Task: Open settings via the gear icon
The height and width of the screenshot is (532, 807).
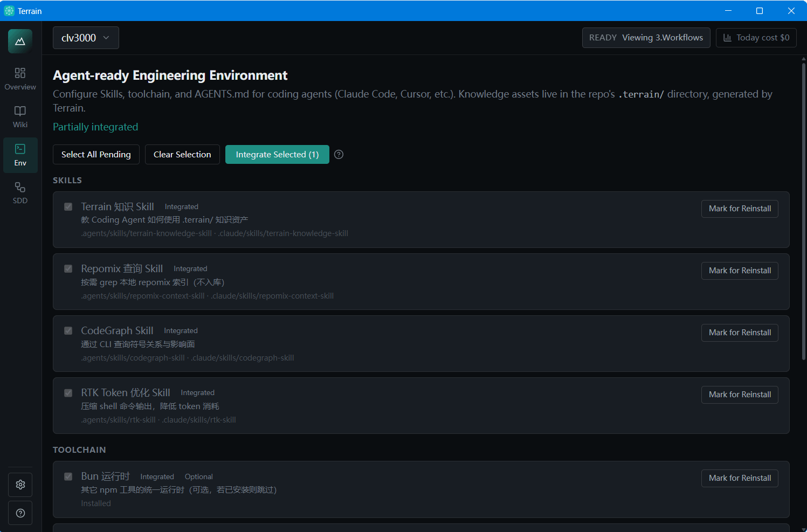Action: [x=20, y=485]
